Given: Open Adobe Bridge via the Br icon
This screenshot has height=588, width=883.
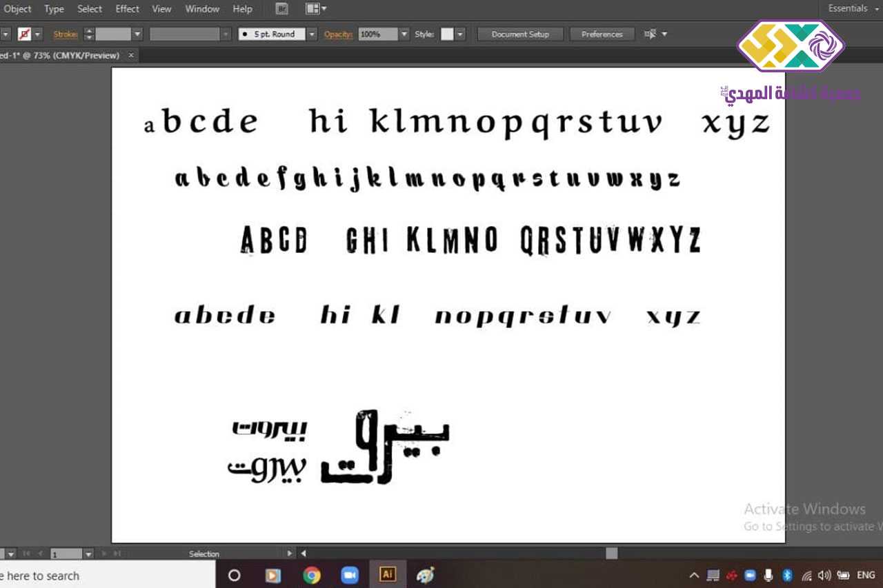Looking at the screenshot, I should coord(281,9).
